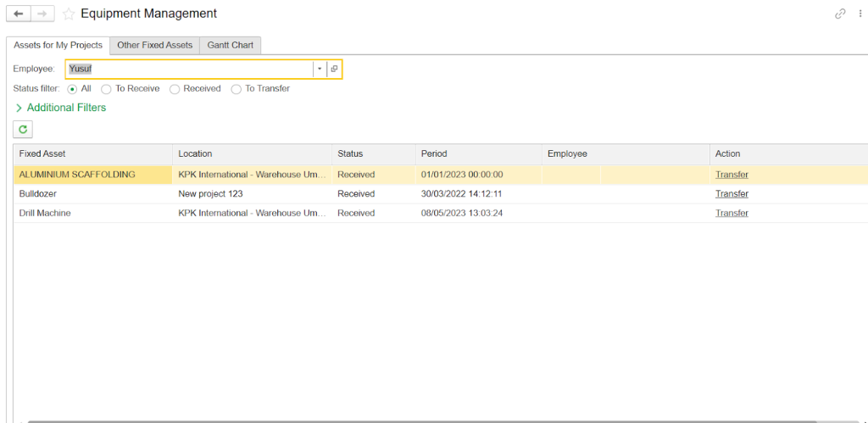Add Equipment Management to favorites star
The width and height of the screenshot is (868, 423).
click(69, 14)
